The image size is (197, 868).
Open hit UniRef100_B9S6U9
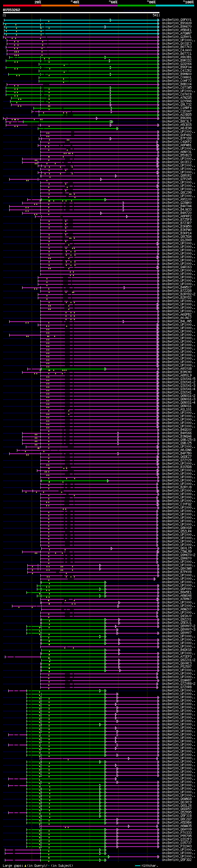click(x=176, y=23)
